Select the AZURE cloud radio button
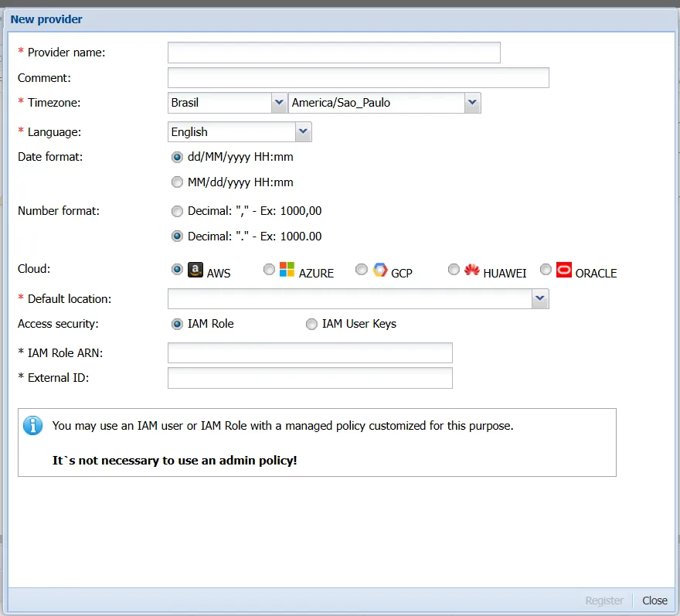Image resolution: width=680 pixels, height=616 pixels. (x=269, y=270)
